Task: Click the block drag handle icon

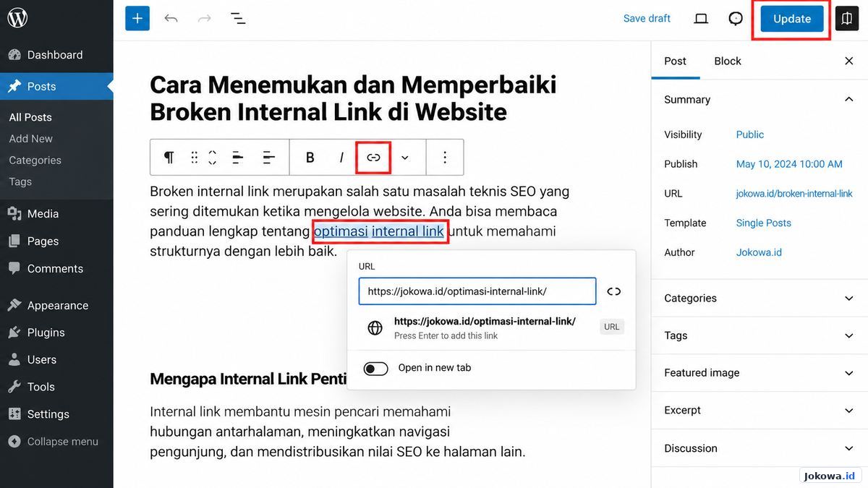Action: coord(194,158)
